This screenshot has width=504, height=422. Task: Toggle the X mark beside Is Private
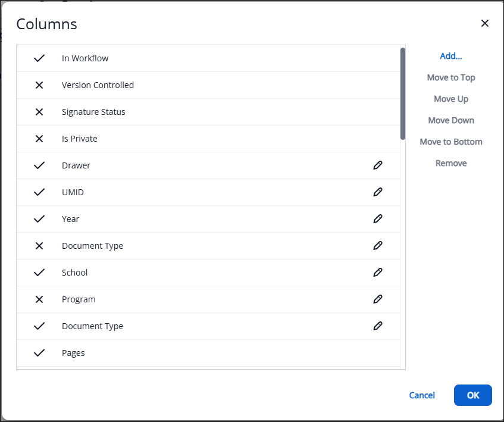coord(39,139)
